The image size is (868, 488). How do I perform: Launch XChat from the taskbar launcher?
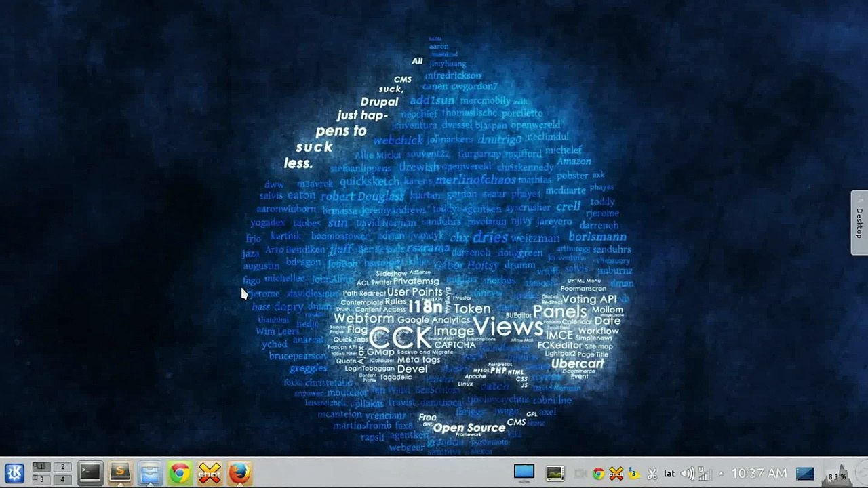pos(210,472)
